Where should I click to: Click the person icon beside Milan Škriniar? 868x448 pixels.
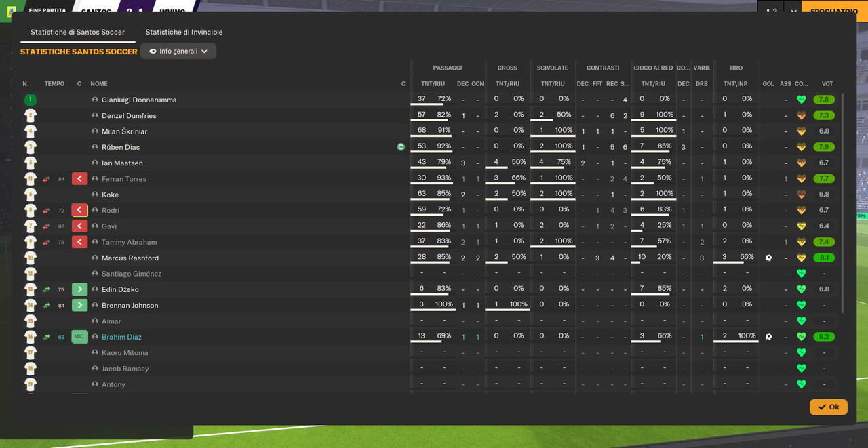[x=95, y=131]
